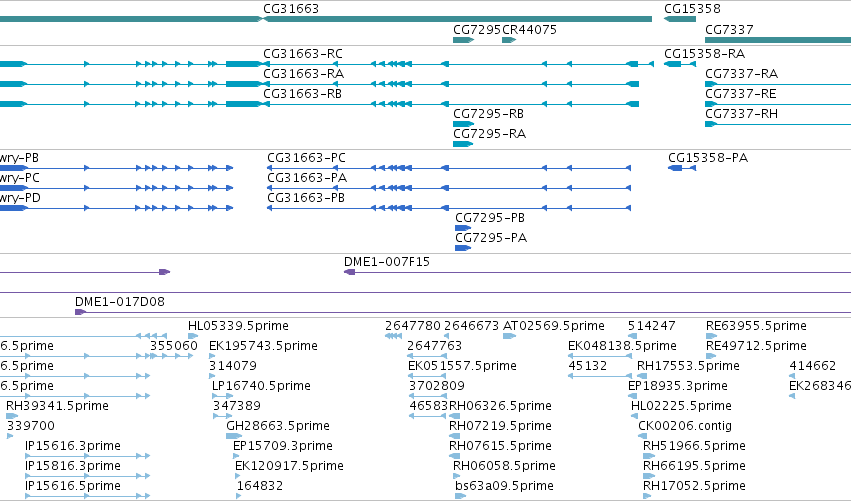The image size is (851, 501).
Task: Select the CG7337 gene label
Action: (729, 29)
